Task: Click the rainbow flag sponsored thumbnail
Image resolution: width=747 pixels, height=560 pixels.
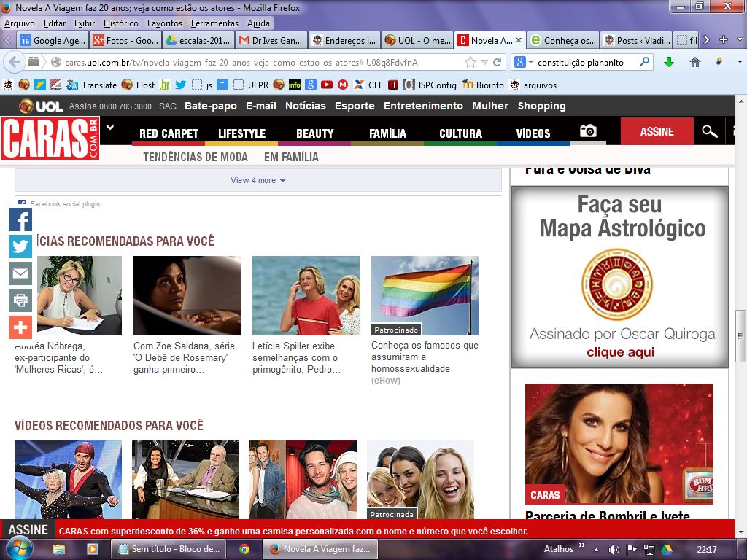Action: point(425,296)
